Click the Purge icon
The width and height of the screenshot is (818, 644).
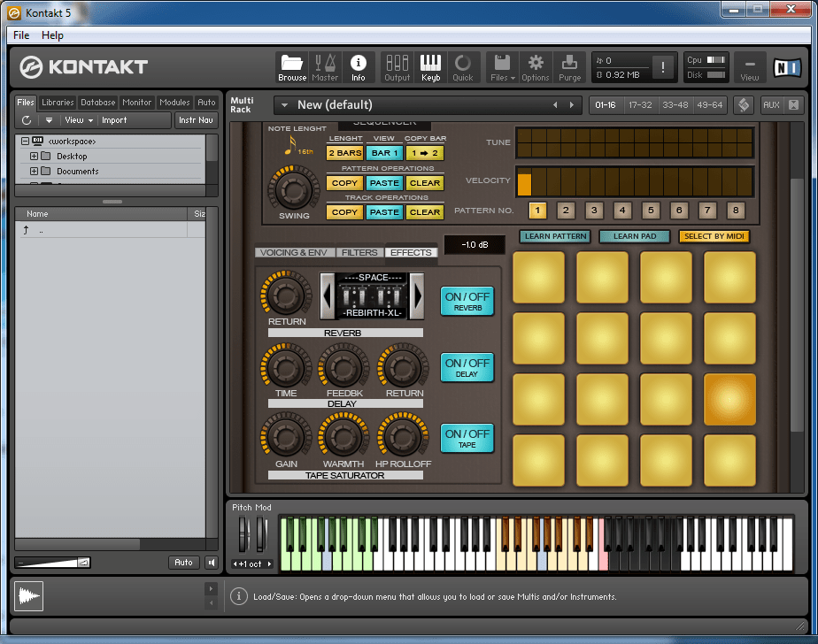point(569,68)
